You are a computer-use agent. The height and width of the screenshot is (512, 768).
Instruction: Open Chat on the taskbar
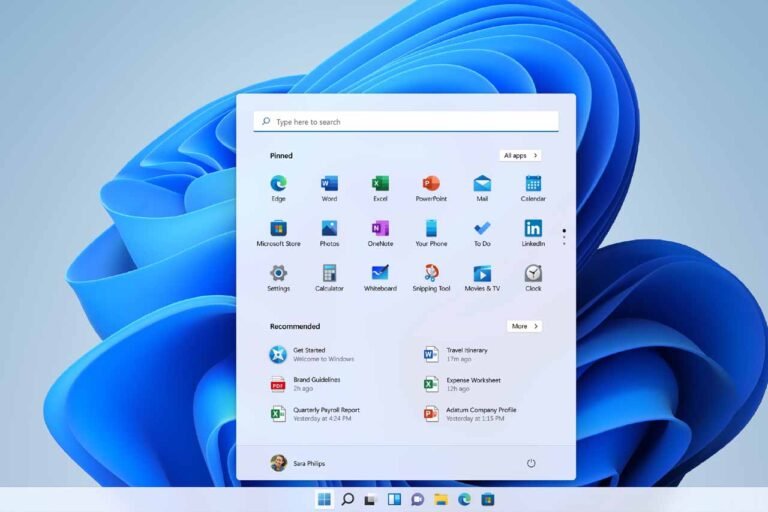(x=417, y=499)
